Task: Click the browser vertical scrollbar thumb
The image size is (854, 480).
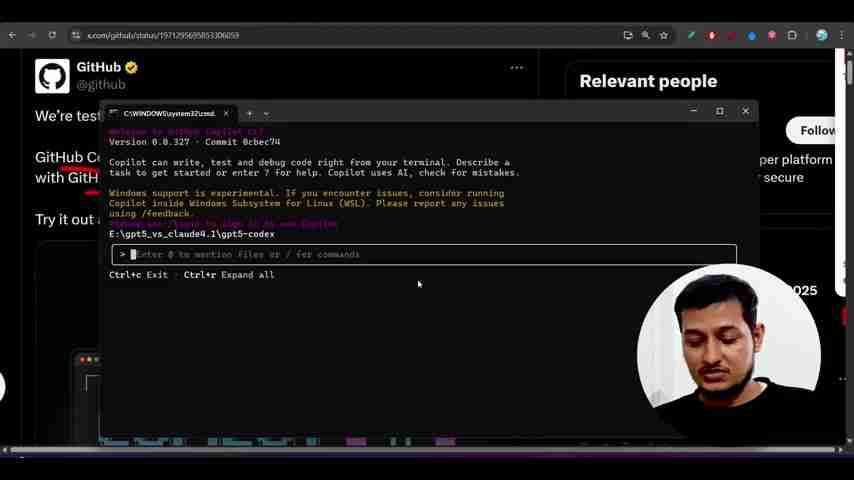Action: click(x=849, y=72)
